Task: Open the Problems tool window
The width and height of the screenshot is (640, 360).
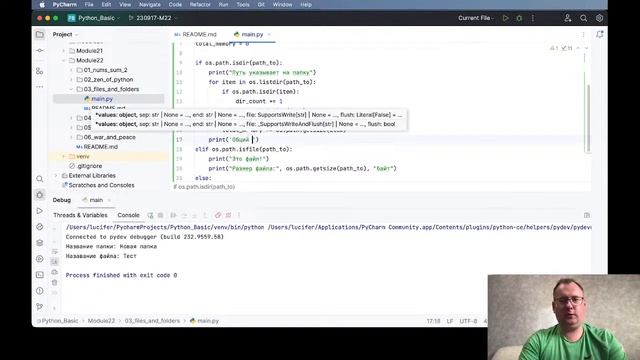Action: 40,291
